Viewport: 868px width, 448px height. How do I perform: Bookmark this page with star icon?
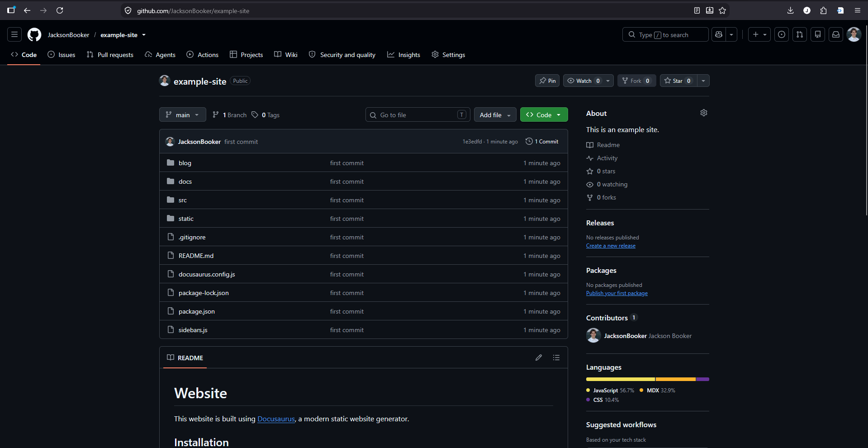(722, 10)
